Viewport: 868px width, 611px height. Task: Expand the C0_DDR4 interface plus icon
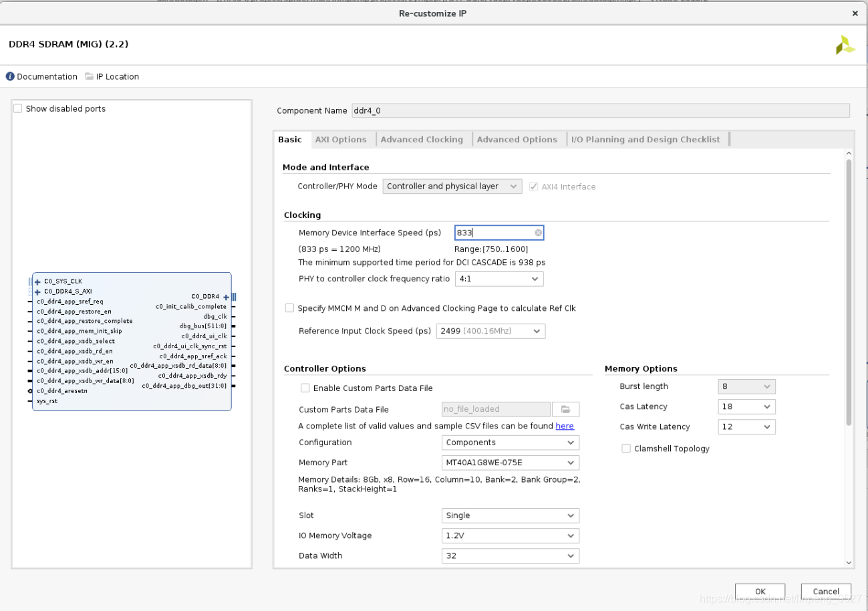pos(226,297)
